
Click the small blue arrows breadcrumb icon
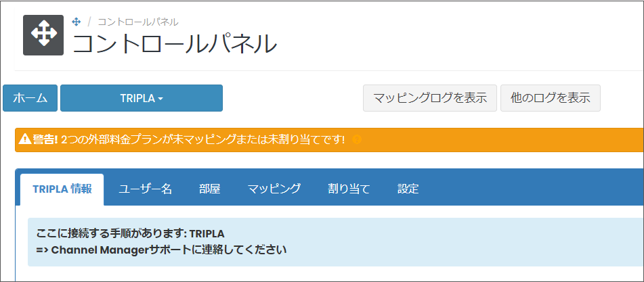(x=77, y=22)
